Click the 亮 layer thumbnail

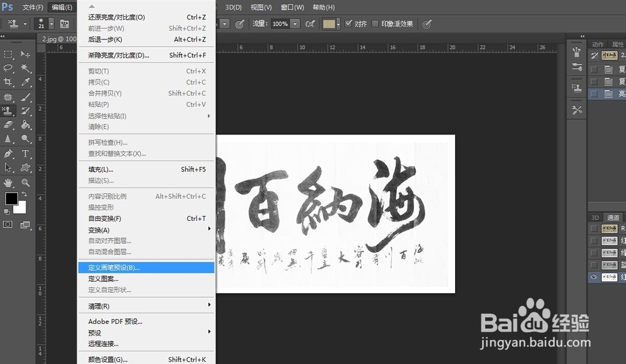608,93
